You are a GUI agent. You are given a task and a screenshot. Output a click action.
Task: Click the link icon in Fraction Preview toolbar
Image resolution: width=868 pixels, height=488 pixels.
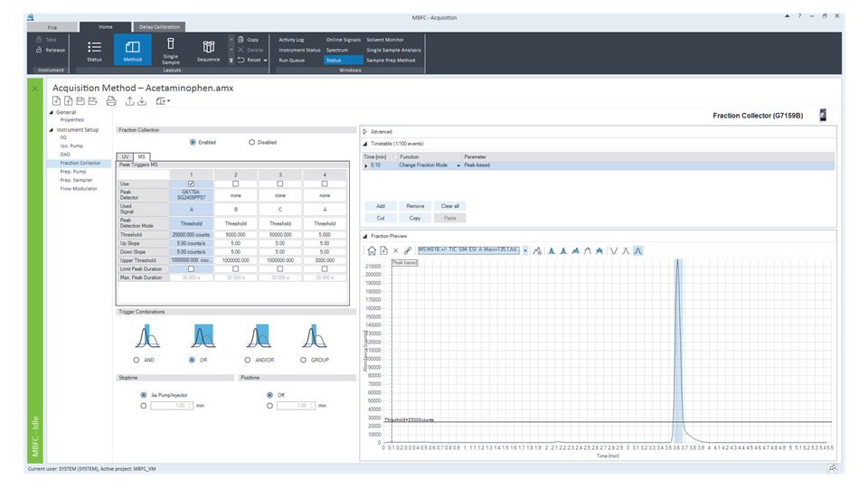point(407,249)
